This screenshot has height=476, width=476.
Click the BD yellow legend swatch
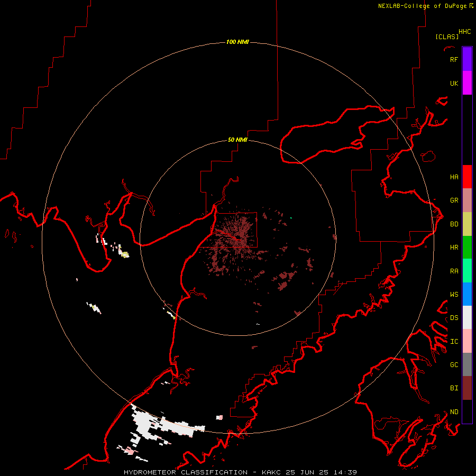[467, 224]
